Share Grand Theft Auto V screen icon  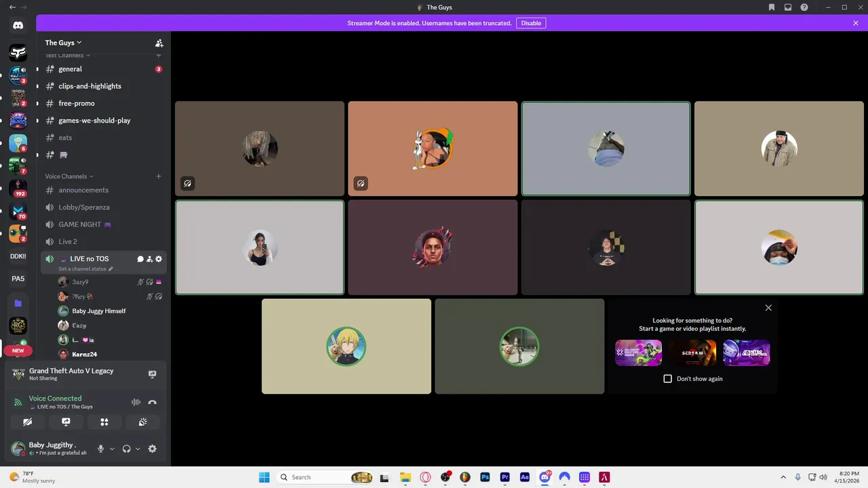[153, 374]
